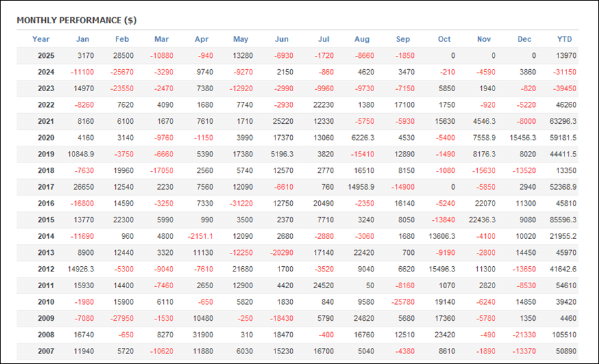
Task: Click the Dec column header
Action: (x=524, y=39)
